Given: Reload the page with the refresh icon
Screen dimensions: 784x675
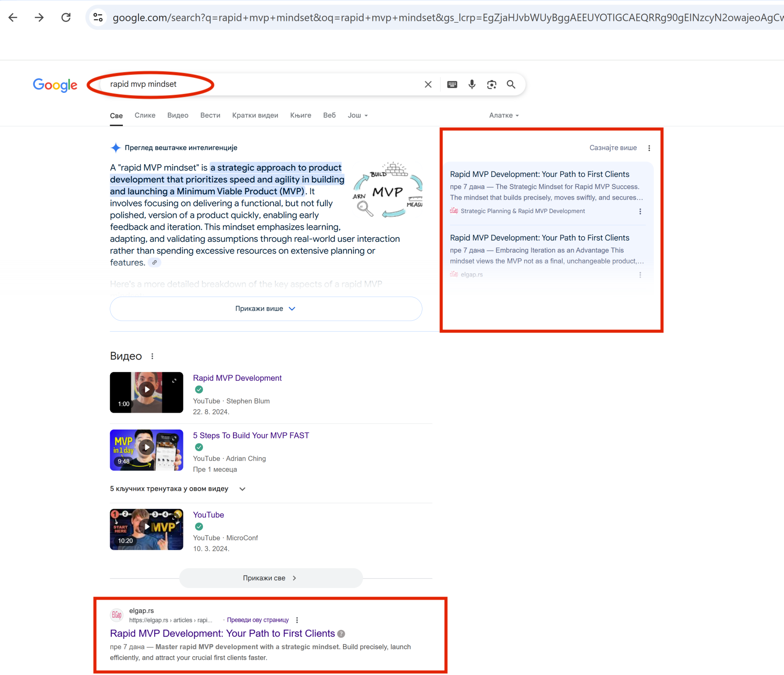Looking at the screenshot, I should tap(66, 17).
